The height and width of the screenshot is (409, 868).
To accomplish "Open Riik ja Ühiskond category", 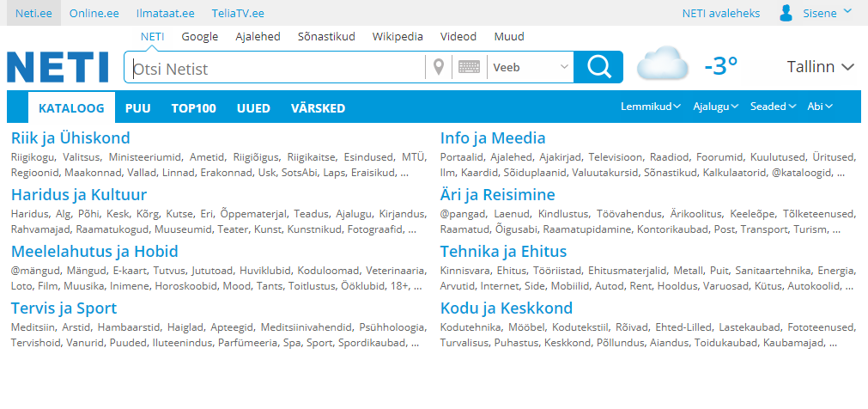I will tap(70, 138).
